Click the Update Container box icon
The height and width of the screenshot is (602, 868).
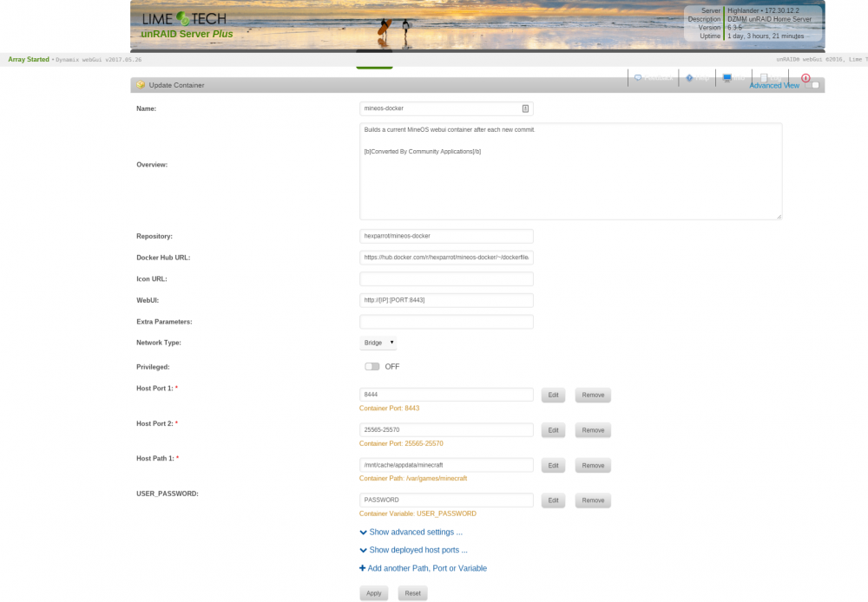click(x=141, y=85)
